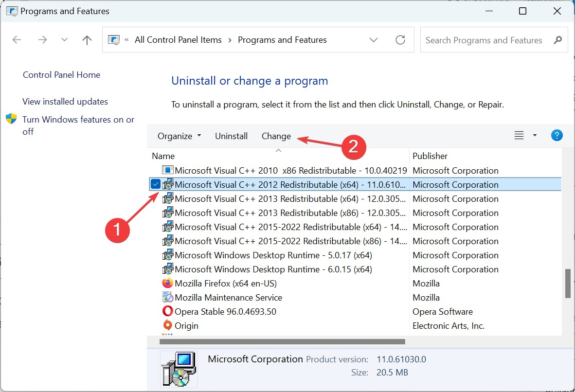Open the view options dropdown arrow
575x392 pixels.
click(535, 135)
